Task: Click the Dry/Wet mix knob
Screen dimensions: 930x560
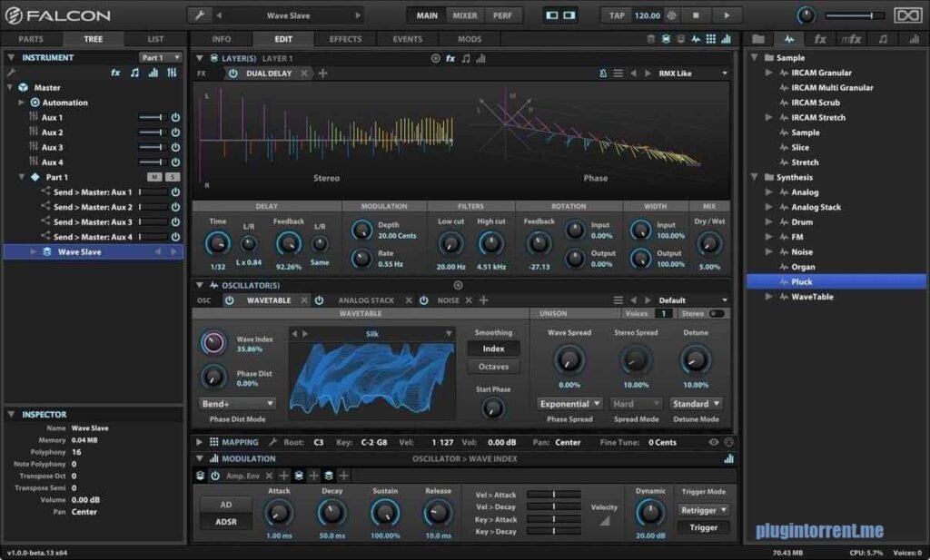Action: (x=708, y=243)
